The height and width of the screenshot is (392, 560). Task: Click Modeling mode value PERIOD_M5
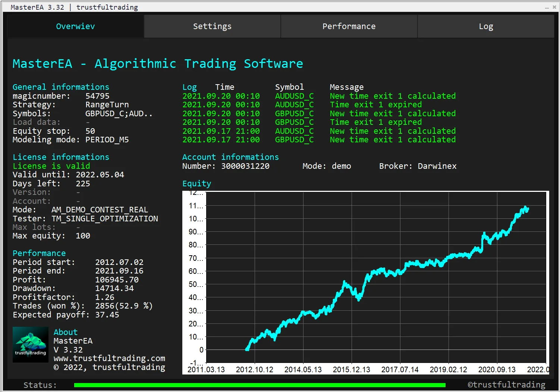107,140
